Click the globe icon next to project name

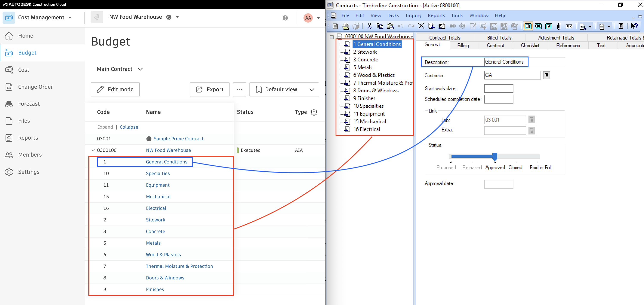click(x=169, y=17)
